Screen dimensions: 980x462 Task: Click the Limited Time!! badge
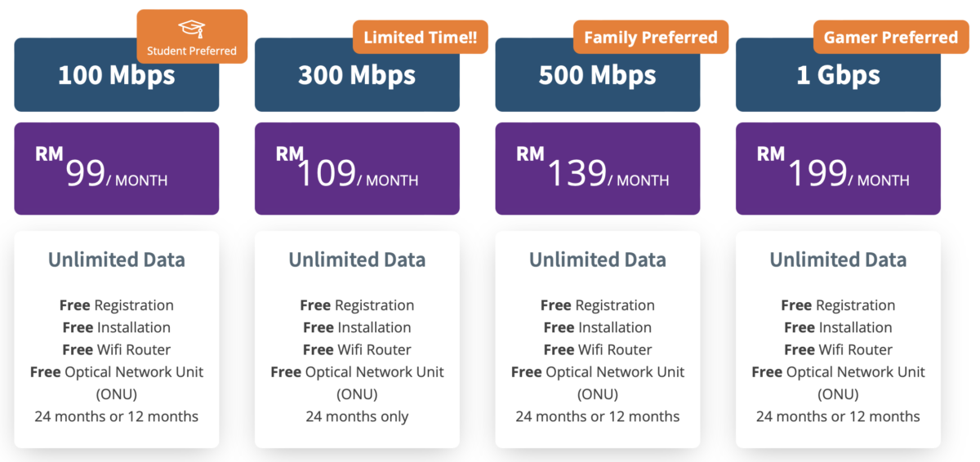[x=420, y=38]
